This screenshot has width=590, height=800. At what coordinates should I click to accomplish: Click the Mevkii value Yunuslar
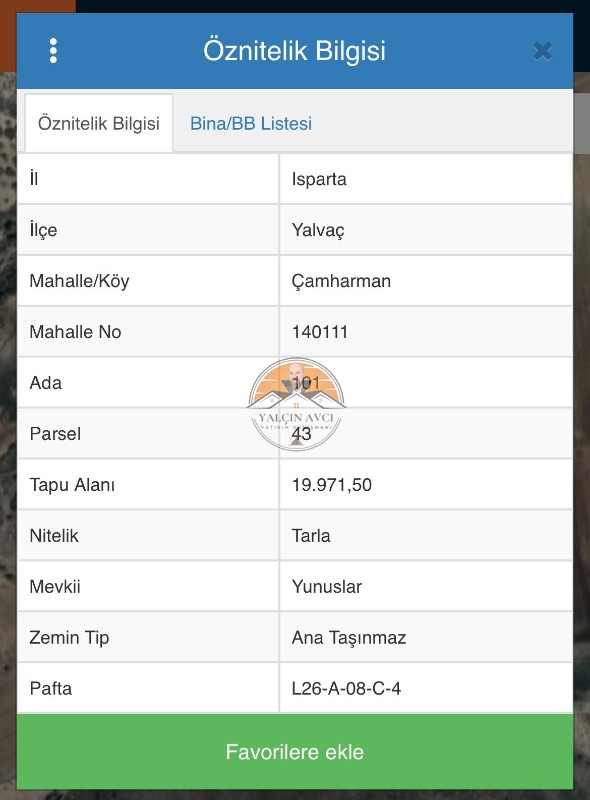point(327,587)
